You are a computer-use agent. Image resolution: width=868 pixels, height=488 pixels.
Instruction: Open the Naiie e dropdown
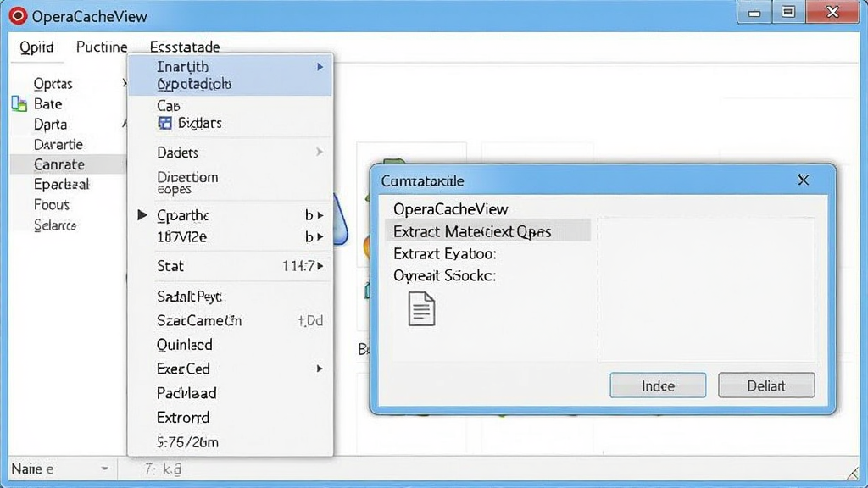(104, 469)
